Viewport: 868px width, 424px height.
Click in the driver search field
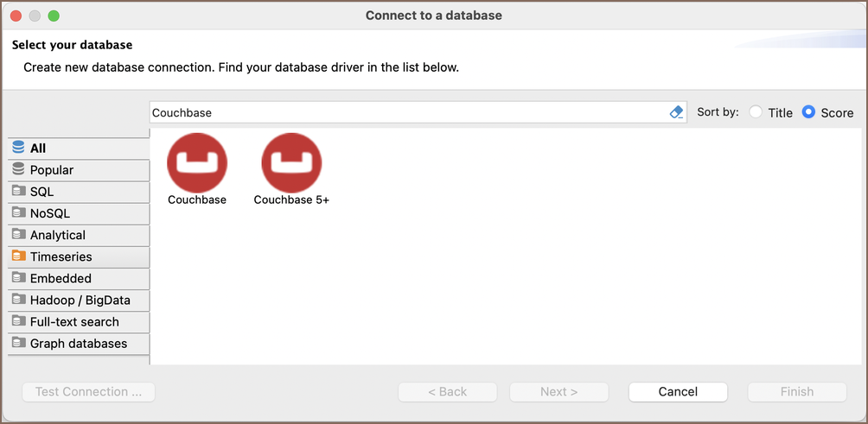(406, 112)
